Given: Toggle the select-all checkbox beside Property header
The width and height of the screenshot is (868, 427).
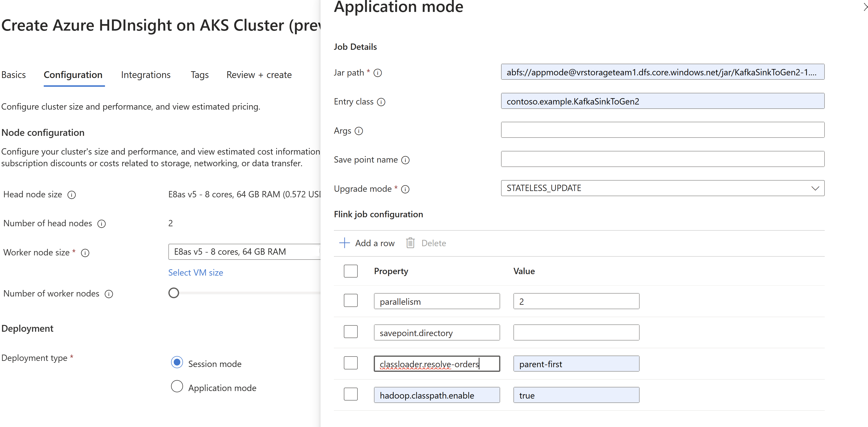Looking at the screenshot, I should coord(350,271).
